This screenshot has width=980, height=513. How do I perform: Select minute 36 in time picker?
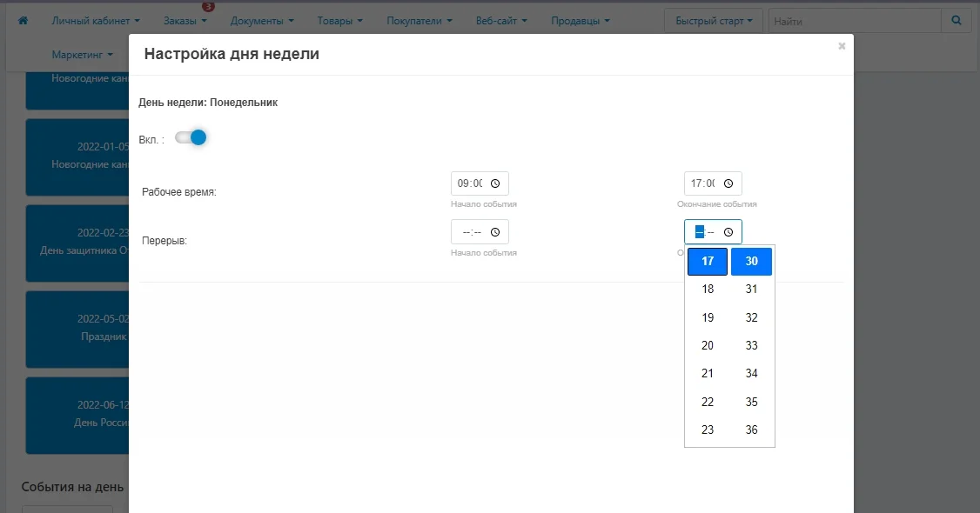pos(751,430)
